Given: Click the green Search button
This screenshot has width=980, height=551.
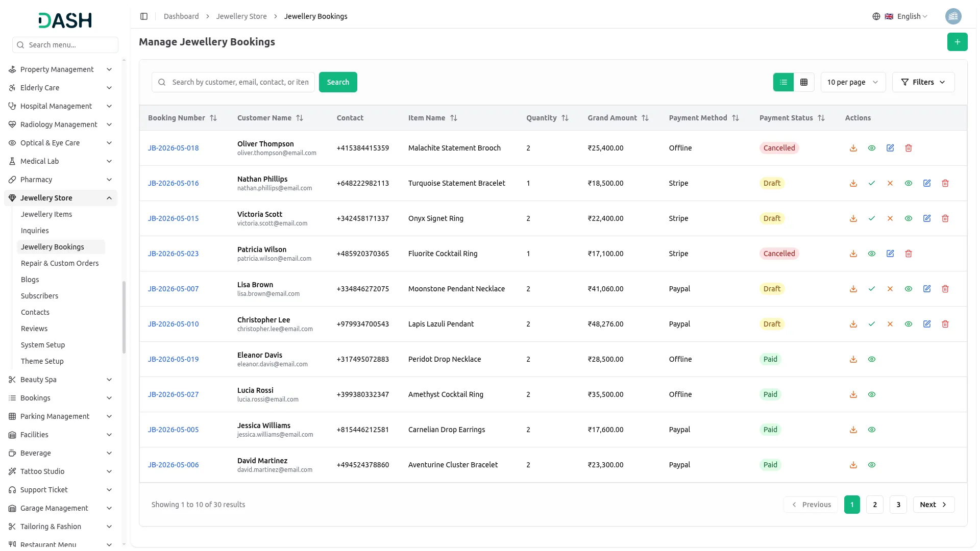Looking at the screenshot, I should pos(338,82).
